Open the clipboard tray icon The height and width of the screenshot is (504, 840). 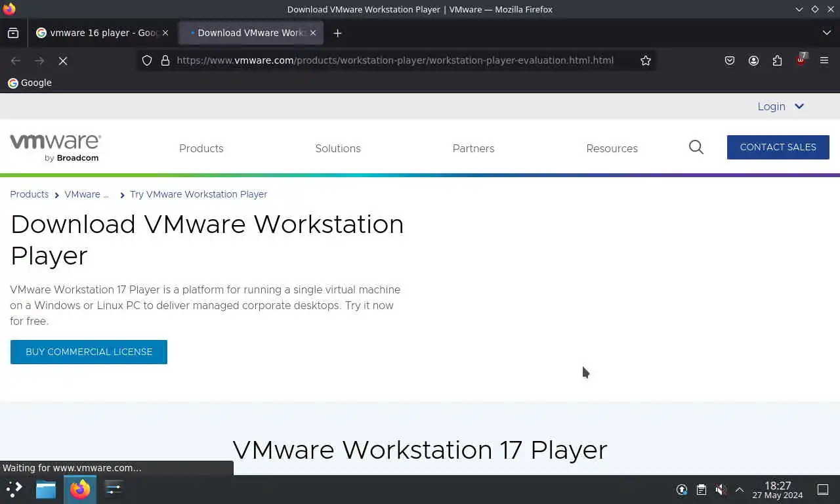click(701, 490)
